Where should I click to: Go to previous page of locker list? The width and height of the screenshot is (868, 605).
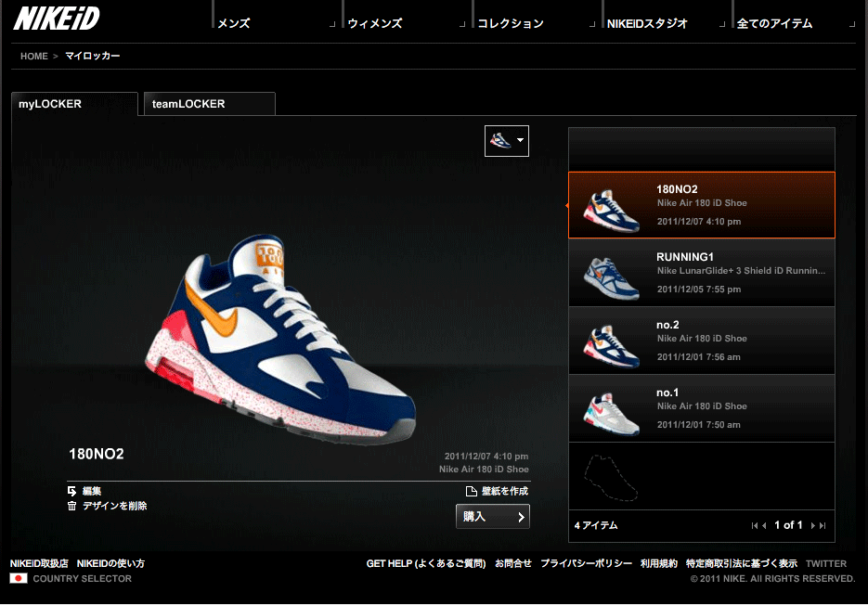tap(764, 526)
